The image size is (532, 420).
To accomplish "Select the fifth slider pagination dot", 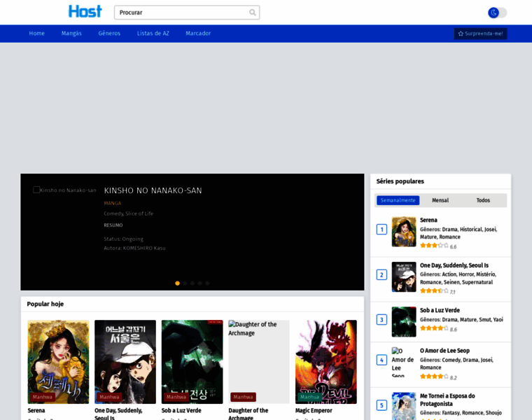I will click(x=207, y=283).
